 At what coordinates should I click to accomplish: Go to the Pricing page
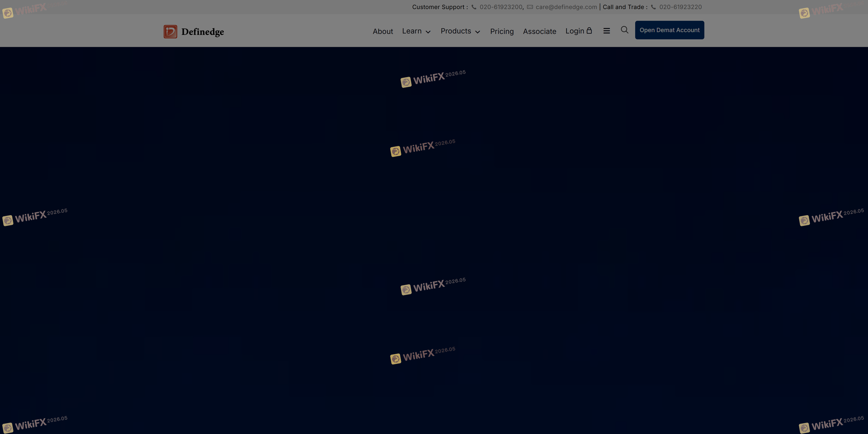pyautogui.click(x=502, y=32)
